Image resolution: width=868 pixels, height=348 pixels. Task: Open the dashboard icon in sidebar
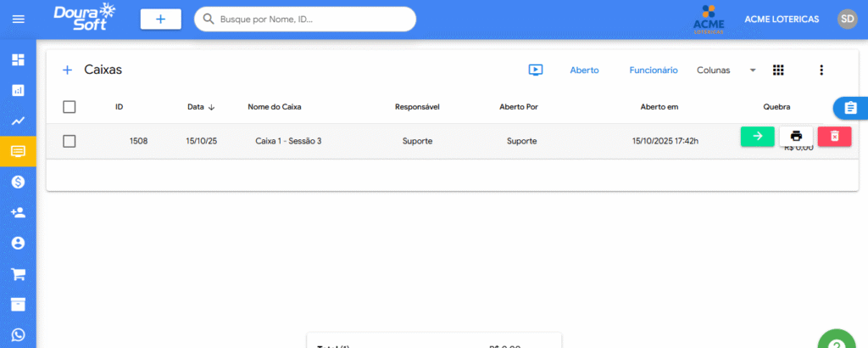[18, 60]
